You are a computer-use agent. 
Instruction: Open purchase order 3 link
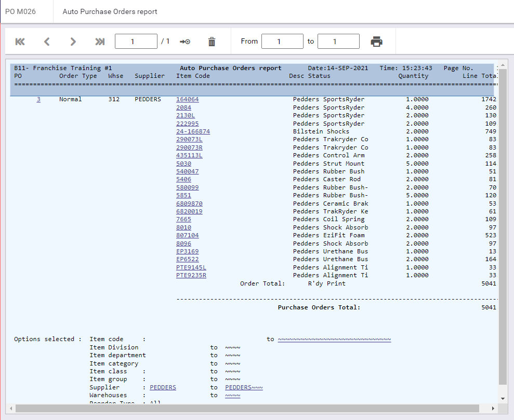click(38, 99)
